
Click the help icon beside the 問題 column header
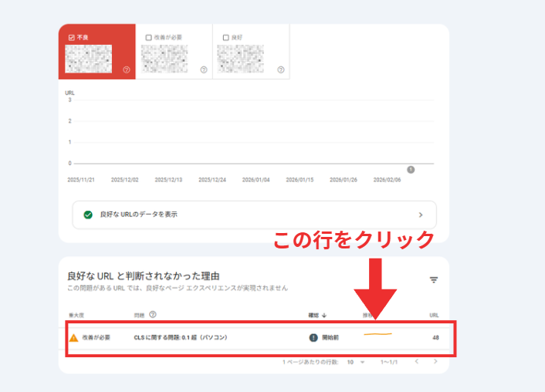point(153,315)
